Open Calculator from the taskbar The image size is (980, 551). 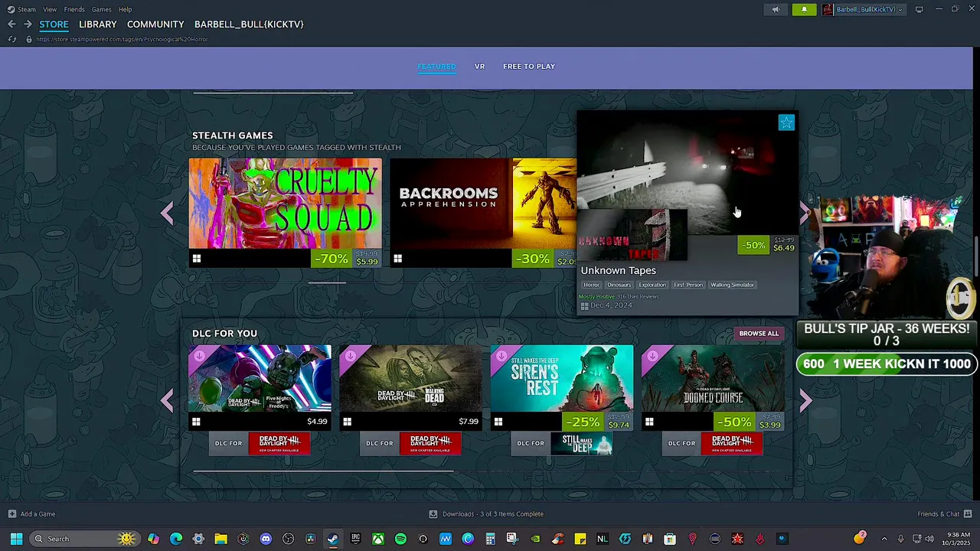pos(490,539)
